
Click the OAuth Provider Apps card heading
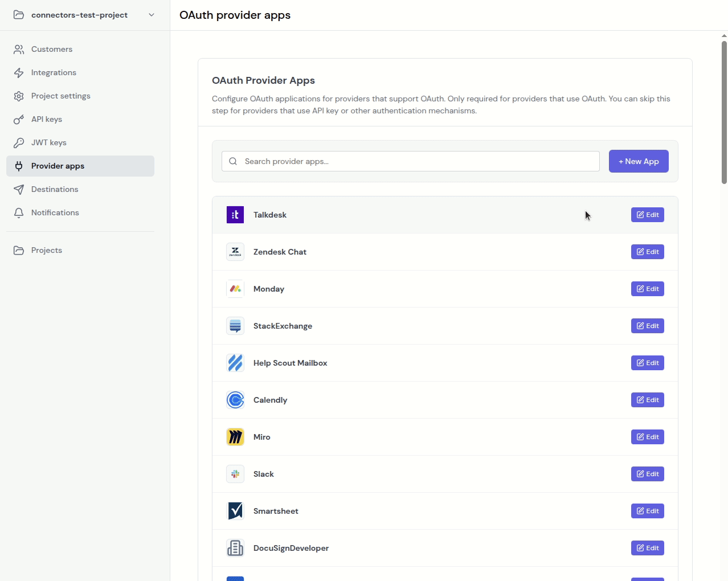click(x=263, y=80)
